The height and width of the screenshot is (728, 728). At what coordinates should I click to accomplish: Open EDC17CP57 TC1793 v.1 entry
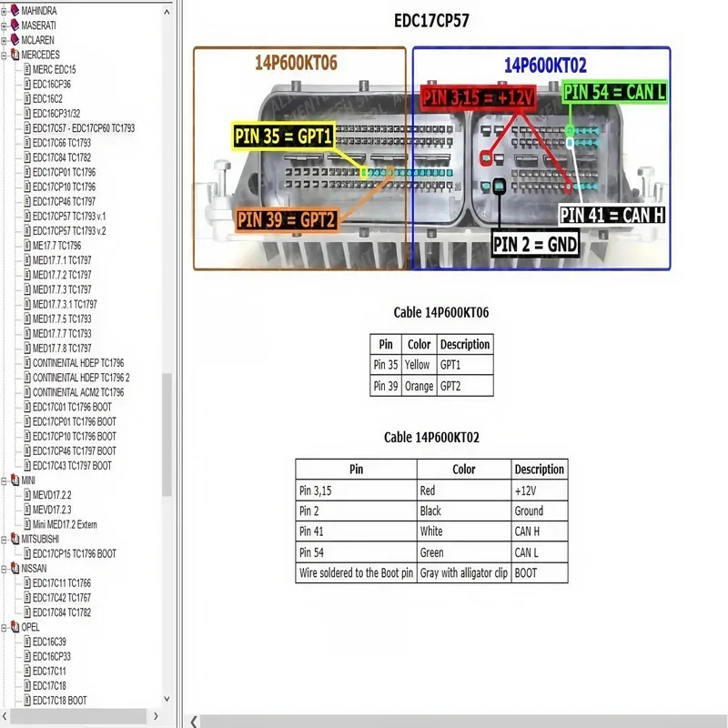pyautogui.click(x=69, y=217)
